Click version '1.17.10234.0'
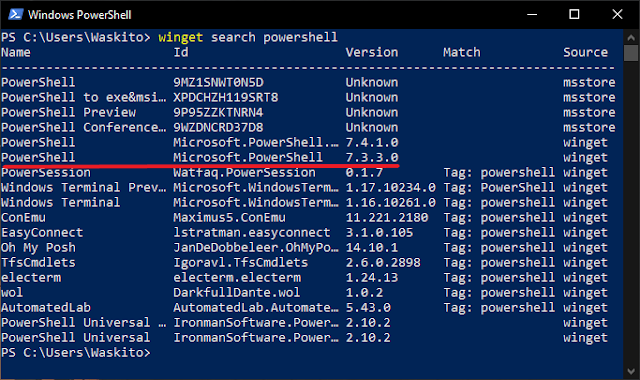 391,187
